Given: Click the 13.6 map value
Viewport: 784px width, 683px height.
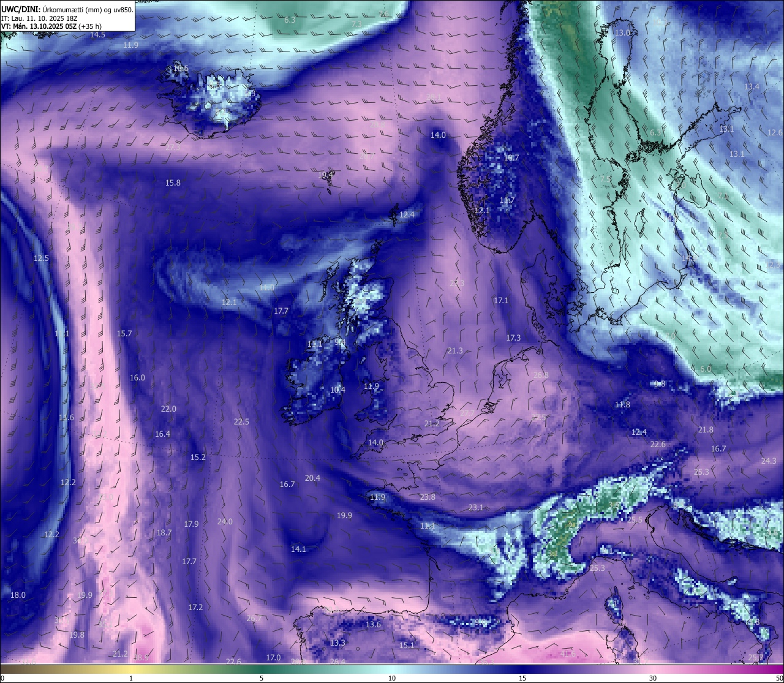Looking at the screenshot, I should 373,625.
